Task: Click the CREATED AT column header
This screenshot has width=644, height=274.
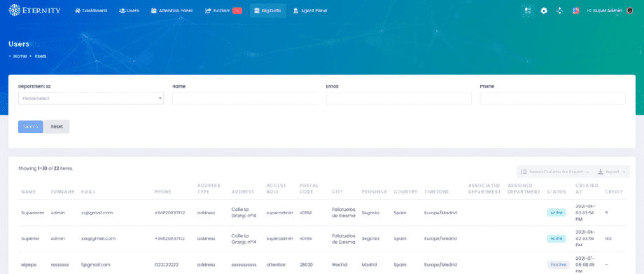Action: 587,189
